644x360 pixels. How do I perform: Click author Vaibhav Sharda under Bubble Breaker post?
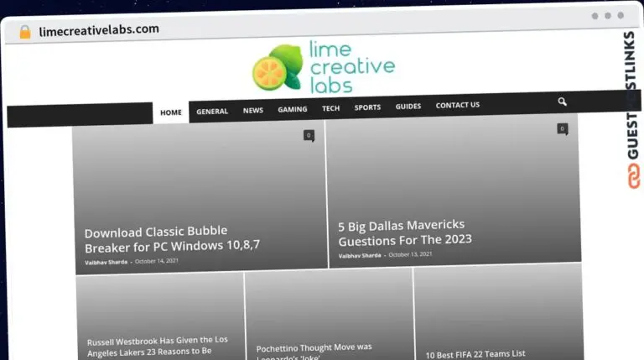[106, 262]
